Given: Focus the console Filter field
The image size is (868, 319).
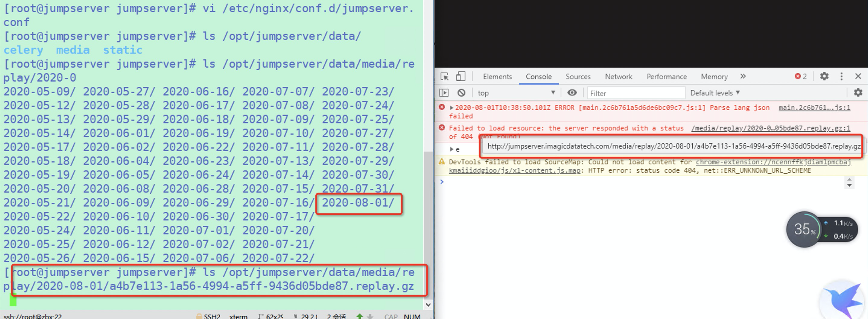Looking at the screenshot, I should pos(636,93).
